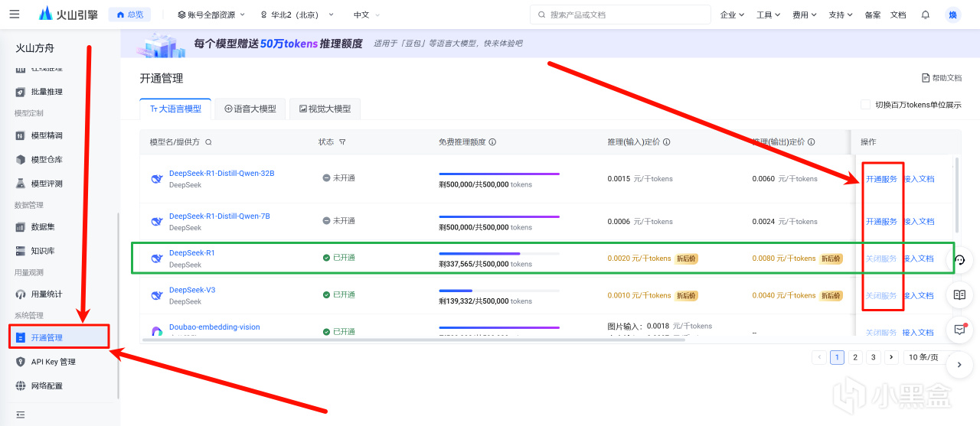Expand the 费用 menu
The image size is (980, 426).
click(x=804, y=15)
